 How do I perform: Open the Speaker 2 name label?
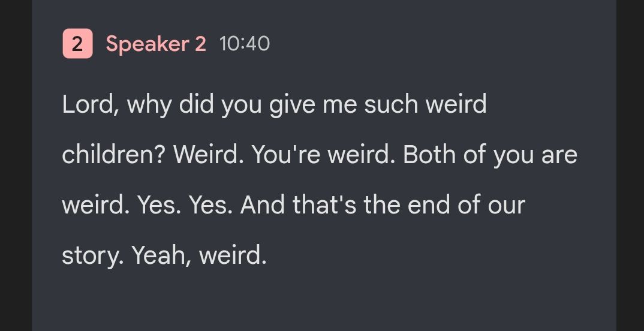click(x=156, y=44)
